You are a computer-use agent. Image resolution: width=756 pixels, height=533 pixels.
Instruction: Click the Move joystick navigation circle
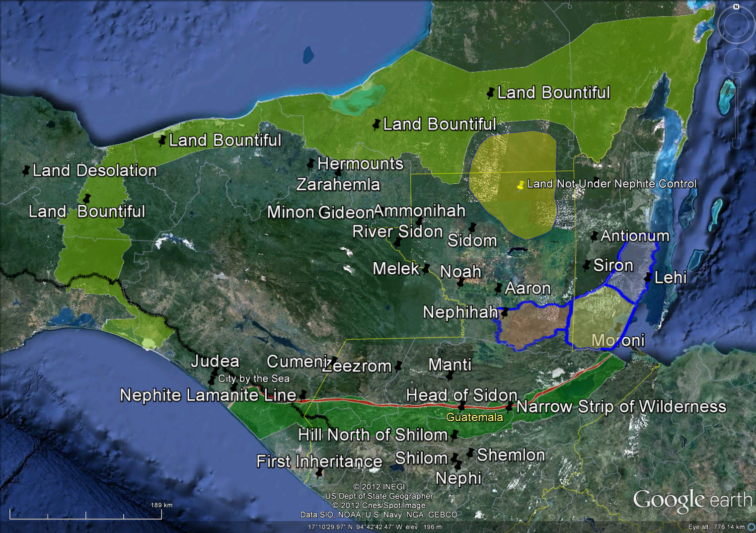(x=736, y=60)
